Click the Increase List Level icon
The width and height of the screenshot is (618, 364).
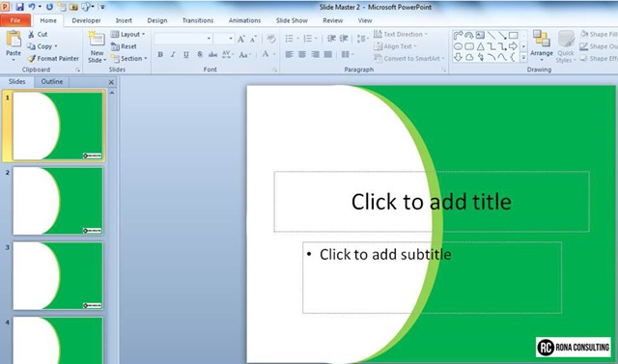point(344,39)
